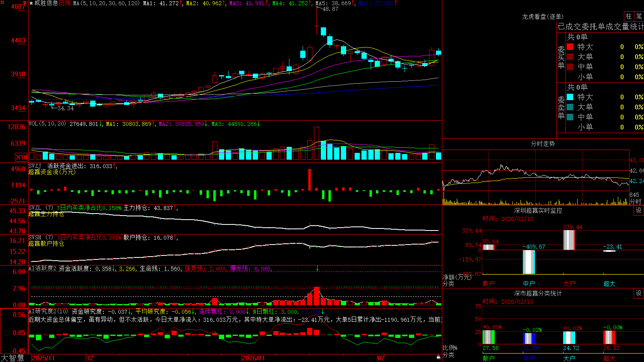Click the AI研究度2(10) indicator name
644x362 pixels.
pyautogui.click(x=48, y=311)
